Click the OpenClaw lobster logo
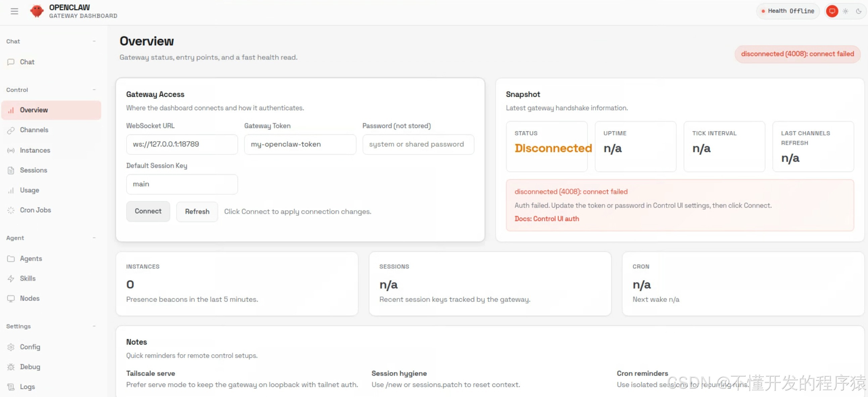The image size is (868, 397). pyautogui.click(x=37, y=11)
